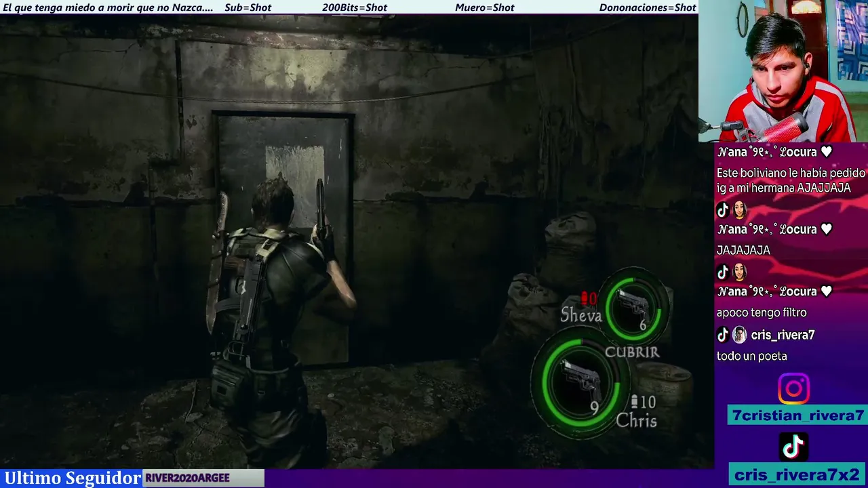The height and width of the screenshot is (488, 868).
Task: Click chat message 'todo un poeta'
Action: click(751, 356)
